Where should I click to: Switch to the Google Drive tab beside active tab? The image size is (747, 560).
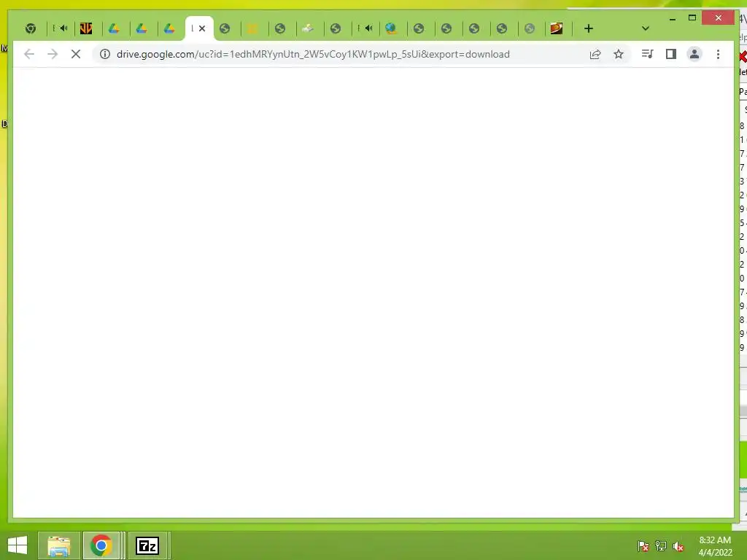[169, 28]
